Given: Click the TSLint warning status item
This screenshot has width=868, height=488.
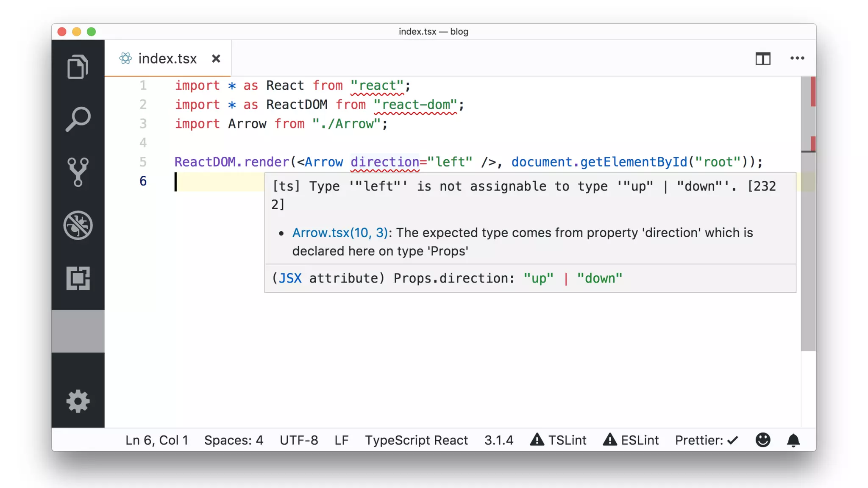Looking at the screenshot, I should point(558,441).
